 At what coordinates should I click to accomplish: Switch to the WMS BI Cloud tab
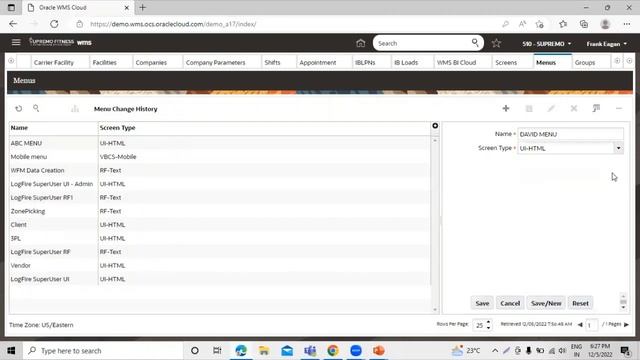(456, 62)
